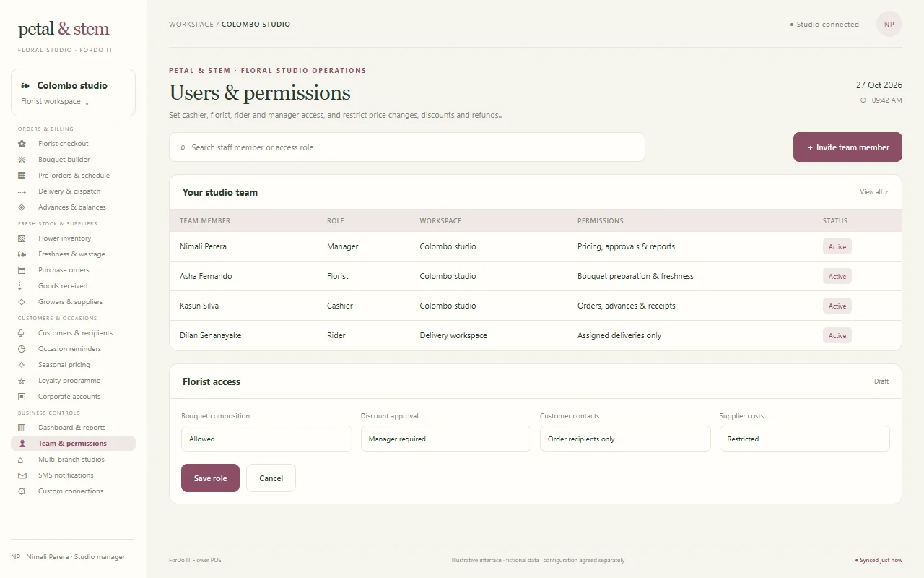924x578 pixels.
Task: Click the SMS notifications envelope icon
Action: [x=22, y=475]
